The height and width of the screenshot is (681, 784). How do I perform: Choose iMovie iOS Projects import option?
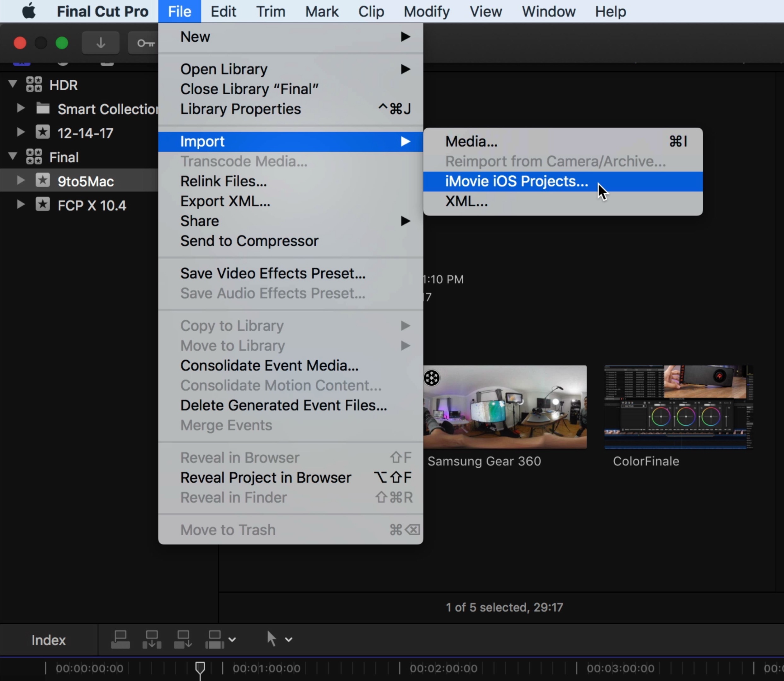[517, 181]
